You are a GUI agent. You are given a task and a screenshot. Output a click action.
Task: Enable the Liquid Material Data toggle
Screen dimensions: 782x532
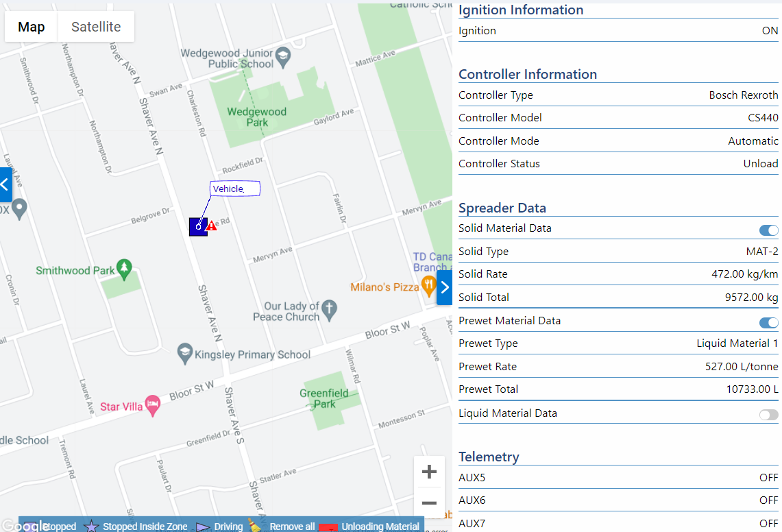click(x=768, y=414)
